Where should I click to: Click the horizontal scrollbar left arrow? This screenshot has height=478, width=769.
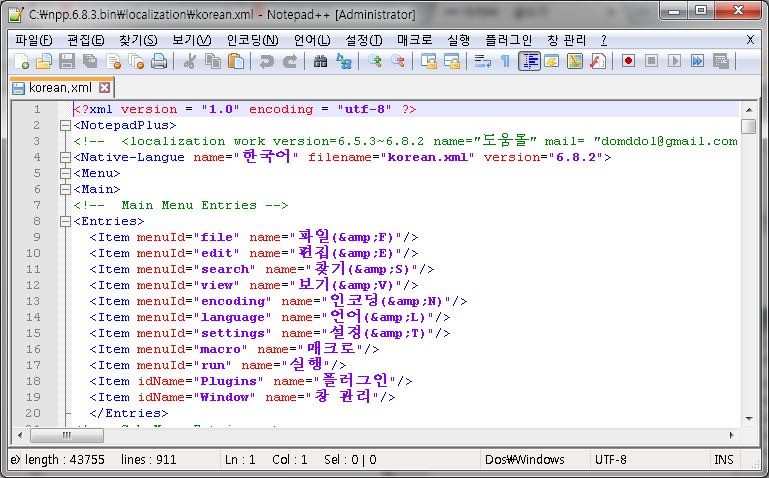tap(20, 435)
